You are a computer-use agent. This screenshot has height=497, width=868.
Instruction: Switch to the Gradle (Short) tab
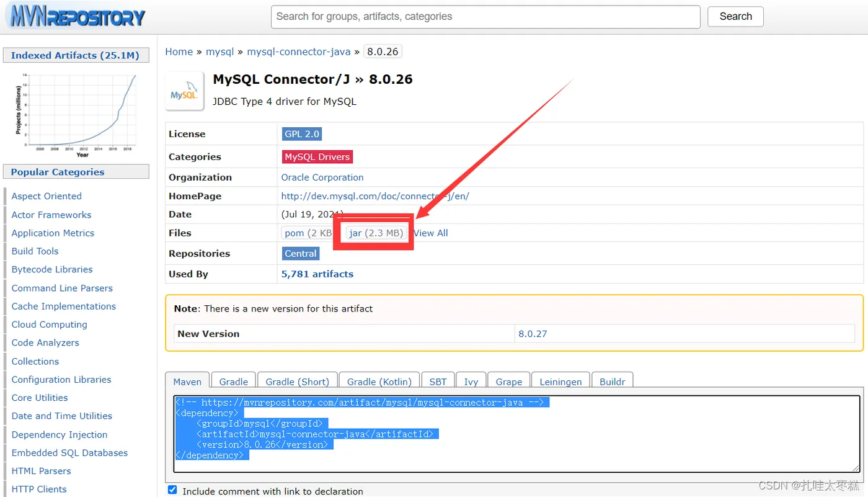point(298,381)
